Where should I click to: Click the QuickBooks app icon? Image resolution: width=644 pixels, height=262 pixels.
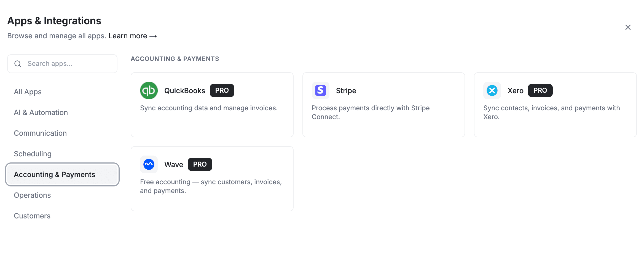(x=149, y=90)
